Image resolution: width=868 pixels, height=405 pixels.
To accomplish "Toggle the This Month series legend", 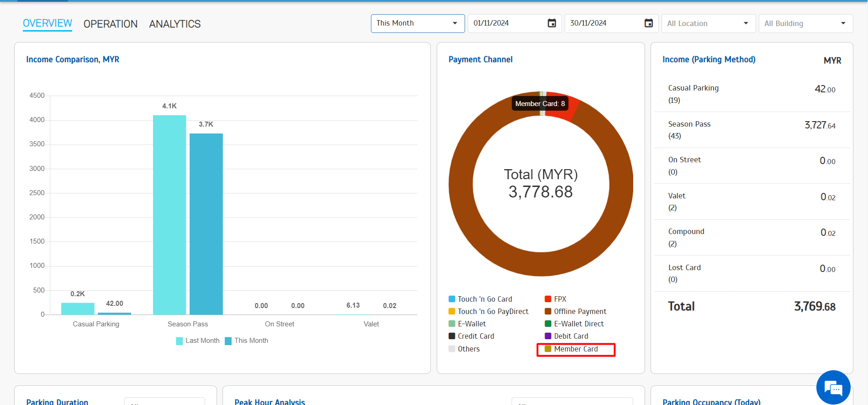I will coord(247,341).
